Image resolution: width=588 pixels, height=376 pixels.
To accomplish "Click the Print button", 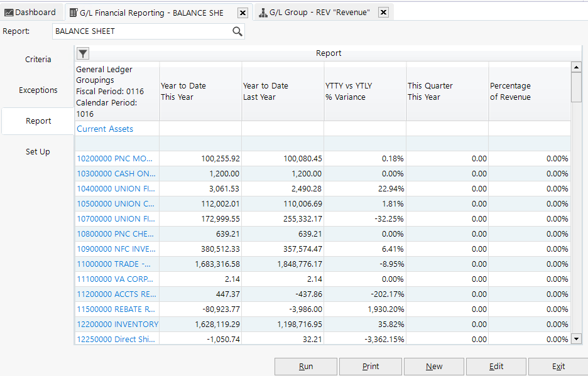I will click(370, 366).
